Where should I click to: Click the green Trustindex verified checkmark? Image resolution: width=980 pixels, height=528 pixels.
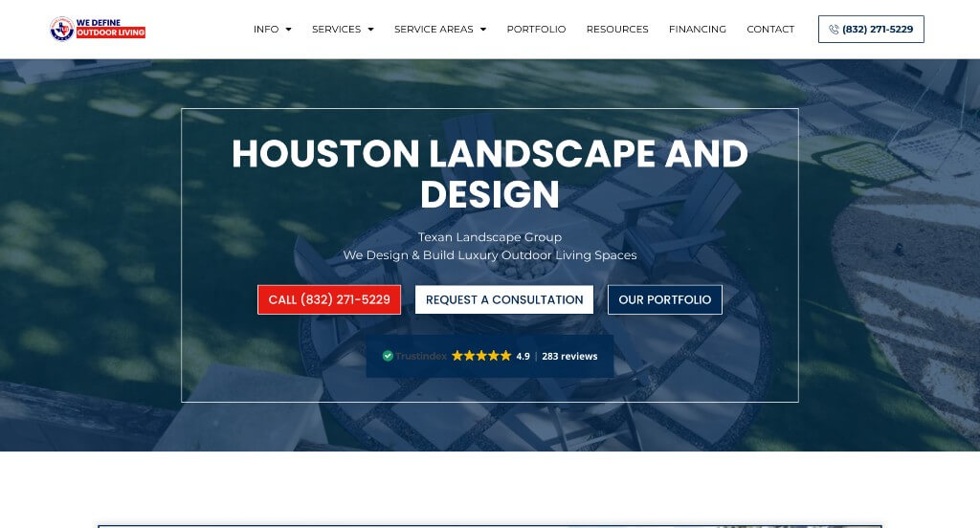[x=388, y=356]
